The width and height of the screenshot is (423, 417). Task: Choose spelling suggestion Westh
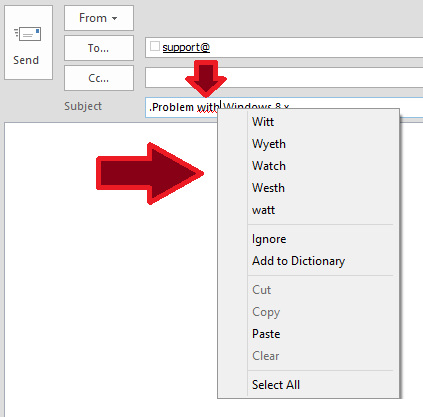[268, 188]
